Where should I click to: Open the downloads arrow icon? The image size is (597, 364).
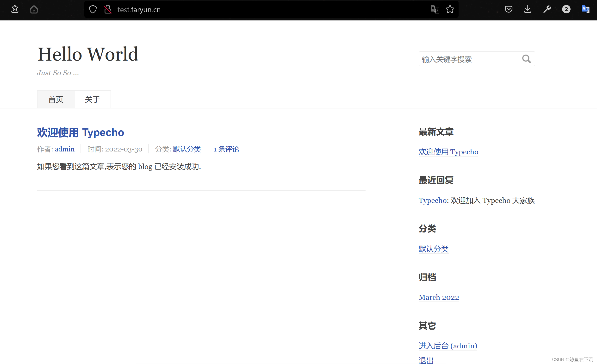click(x=528, y=9)
